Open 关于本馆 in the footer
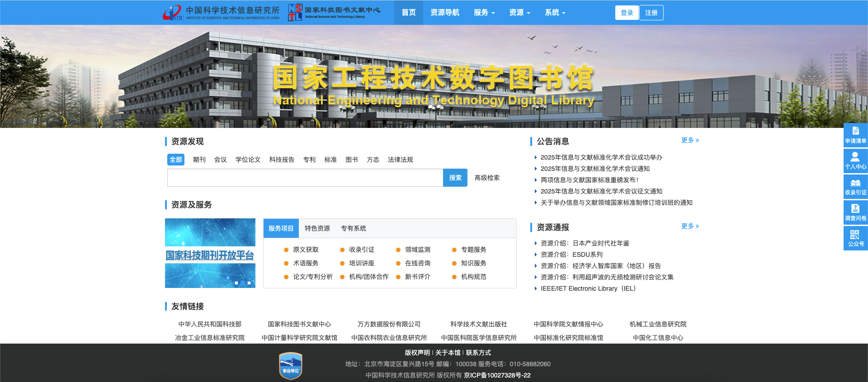Viewport: 868px width, 382px height. click(448, 353)
